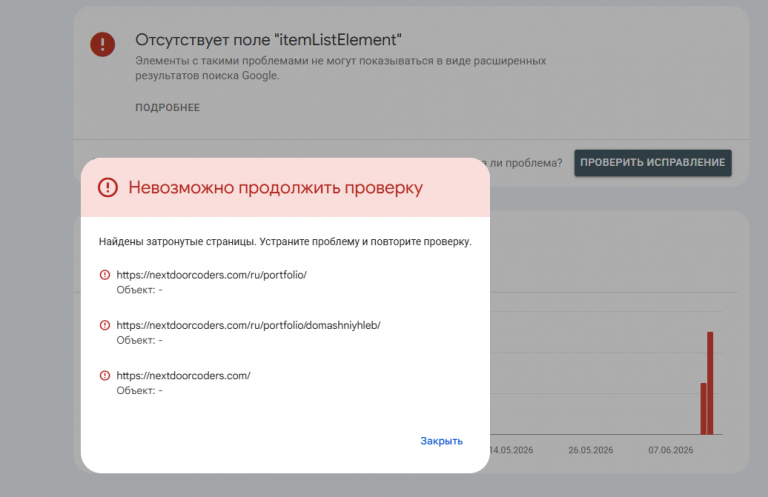Click the 14.05.2026 date label on chart
The image size is (768, 497).
point(511,450)
